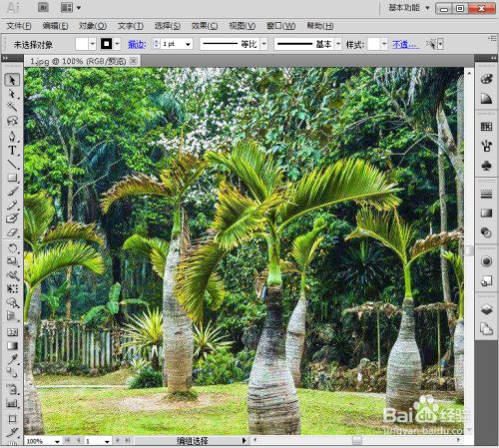Select the Rotate tool
Image resolution: width=499 pixels, height=448 pixels.
[12, 248]
